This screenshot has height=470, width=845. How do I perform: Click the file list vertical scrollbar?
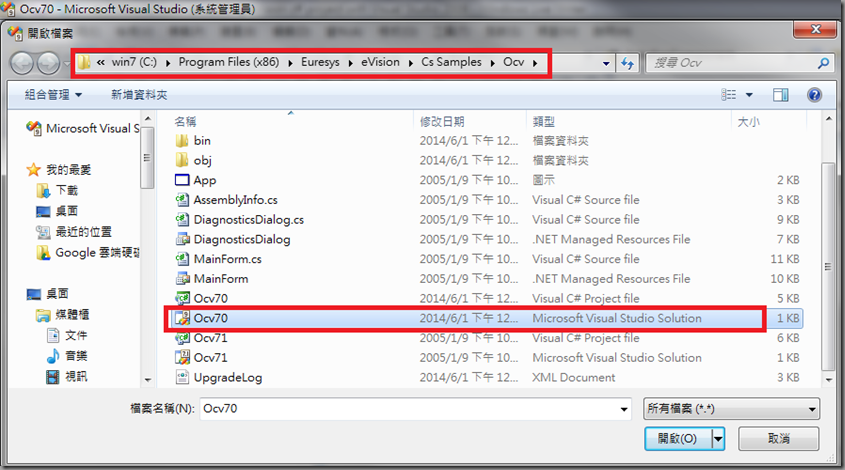coord(828,267)
